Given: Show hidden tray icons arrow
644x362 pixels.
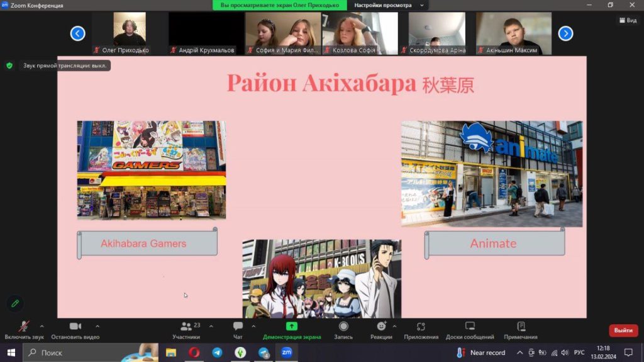Looking at the screenshot, I should point(519,353).
